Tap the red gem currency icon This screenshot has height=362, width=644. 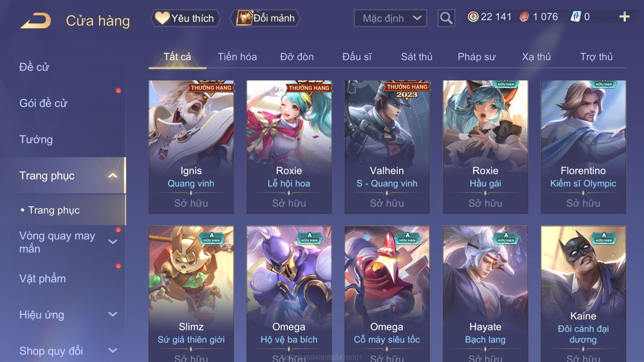pos(524,17)
